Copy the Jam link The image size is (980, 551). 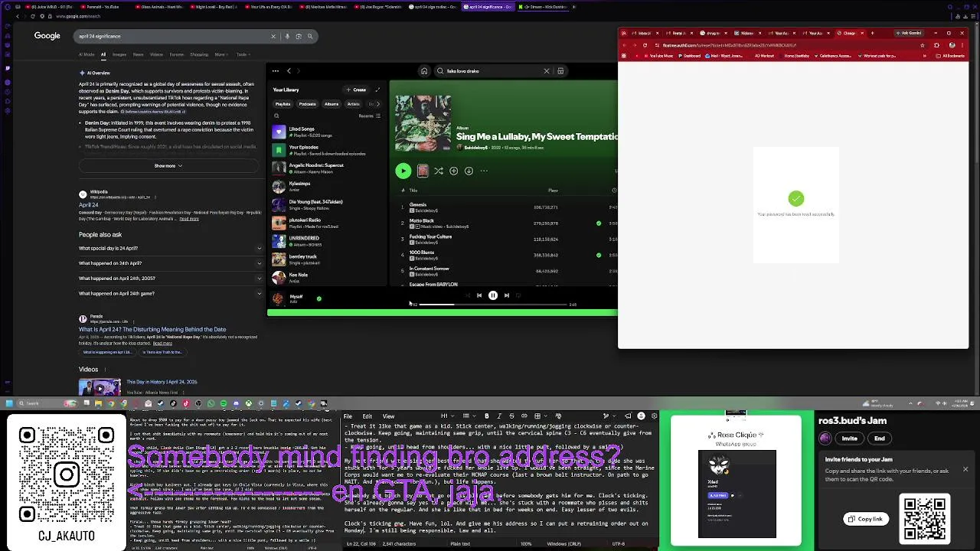pyautogui.click(x=866, y=519)
